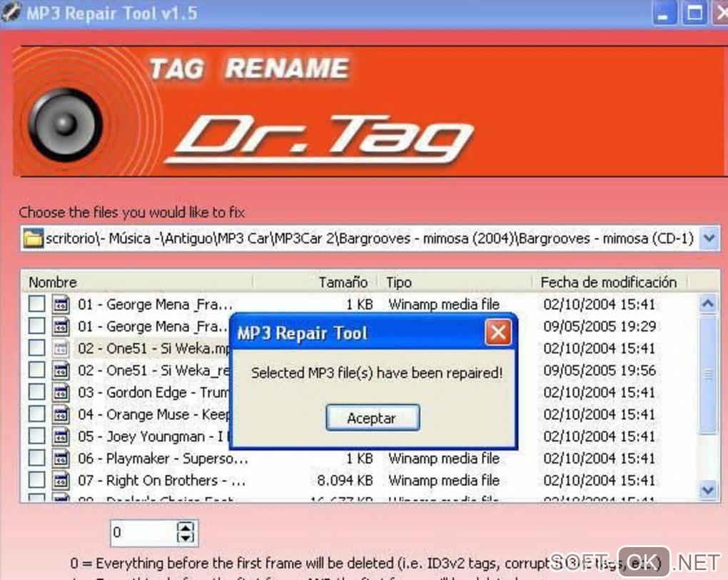Click file icon of George Mena row dated 09/05/2005
The image size is (728, 580).
[x=61, y=326]
